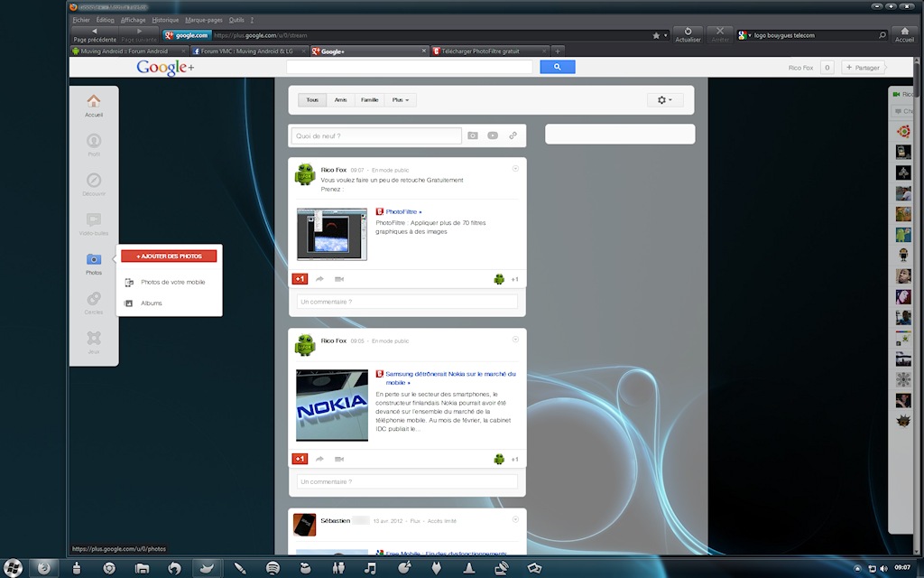Click the red Ajouter des photos button
924x578 pixels.
[x=169, y=256]
